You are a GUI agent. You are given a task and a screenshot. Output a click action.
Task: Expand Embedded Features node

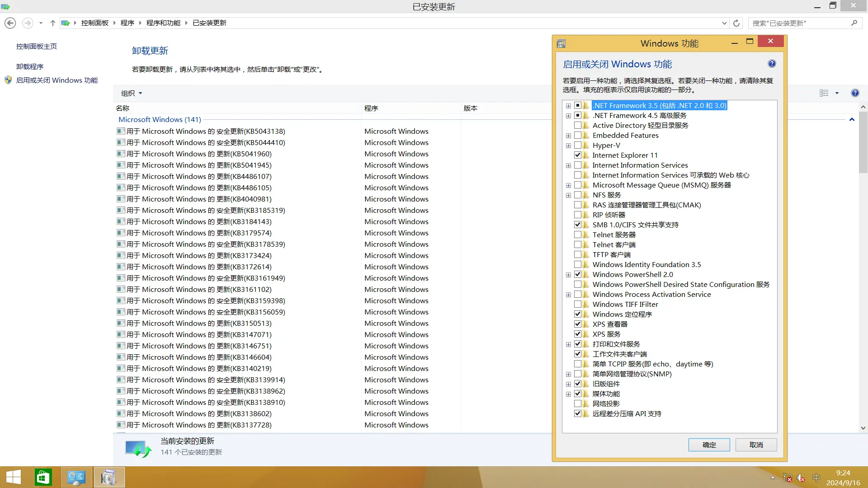tap(568, 136)
